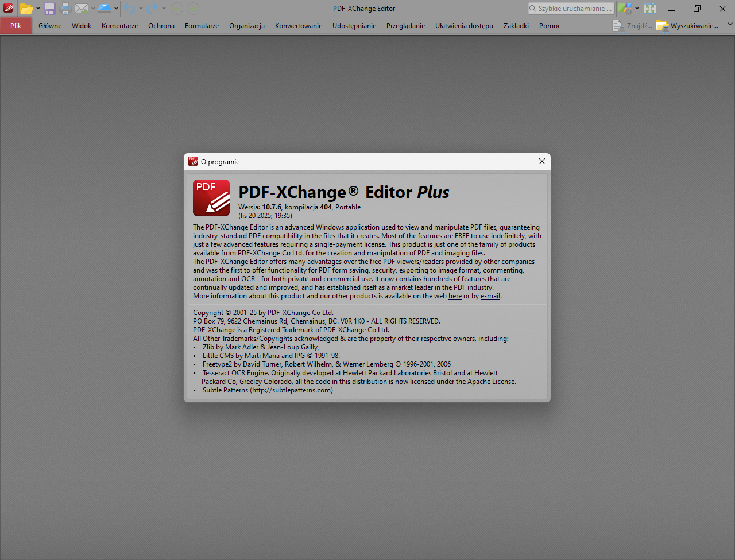The height and width of the screenshot is (560, 735).
Task: Open the Plik file menu
Action: [16, 26]
